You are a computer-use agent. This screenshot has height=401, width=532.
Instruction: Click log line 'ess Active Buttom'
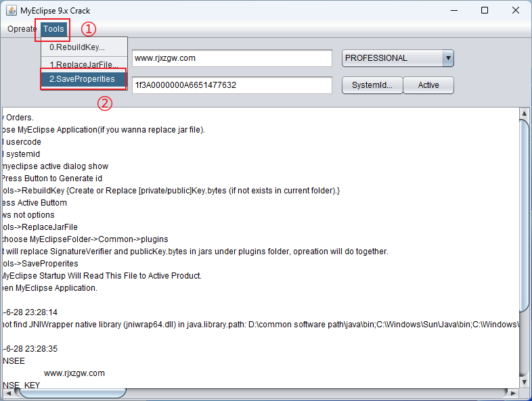pos(35,203)
